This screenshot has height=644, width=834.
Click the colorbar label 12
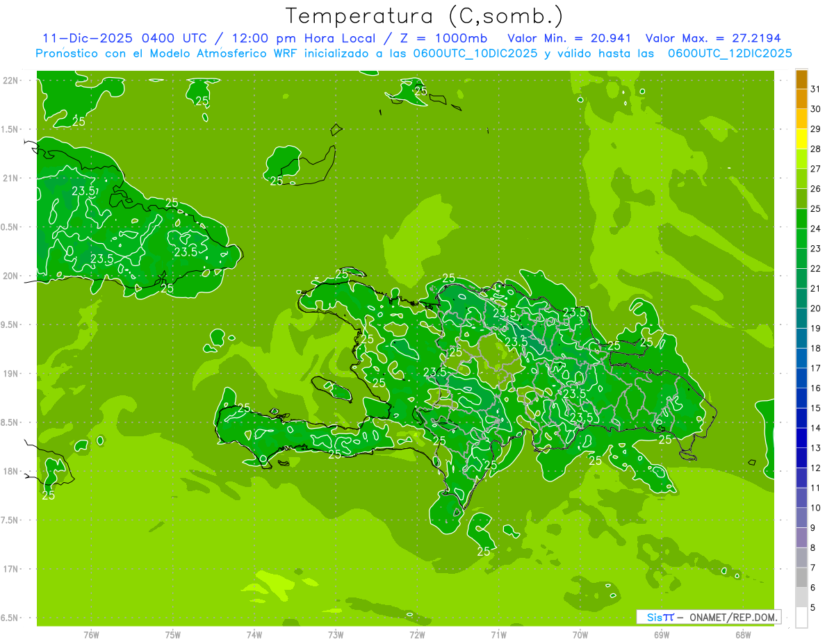coord(815,468)
